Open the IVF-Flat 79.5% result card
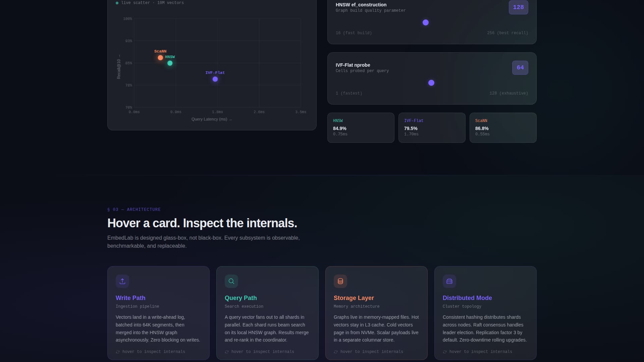 432,128
